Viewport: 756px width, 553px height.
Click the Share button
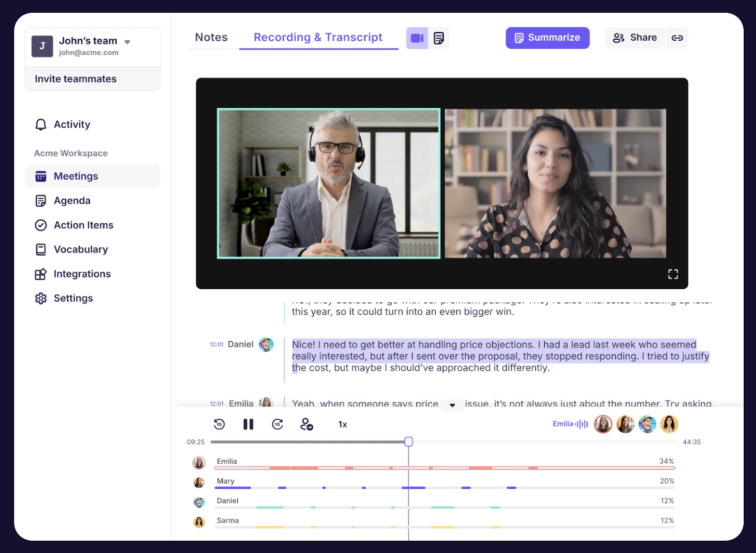pos(635,38)
